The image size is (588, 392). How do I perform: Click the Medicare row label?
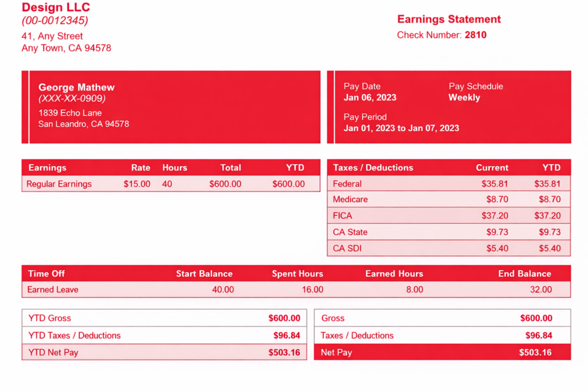coord(350,199)
